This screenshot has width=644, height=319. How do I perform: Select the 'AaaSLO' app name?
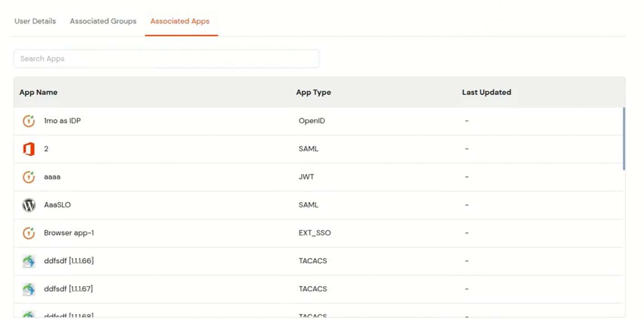pos(57,205)
